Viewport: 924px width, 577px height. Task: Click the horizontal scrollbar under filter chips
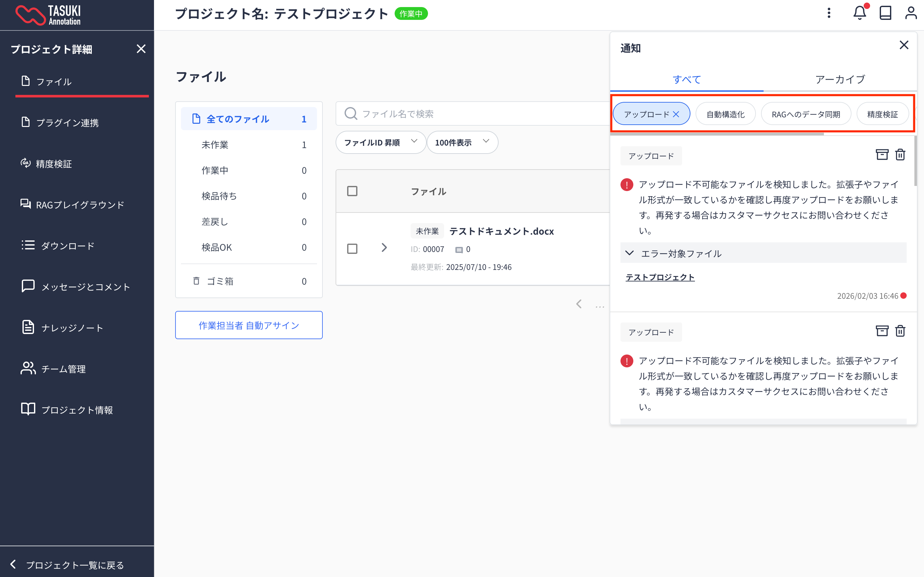(x=717, y=134)
